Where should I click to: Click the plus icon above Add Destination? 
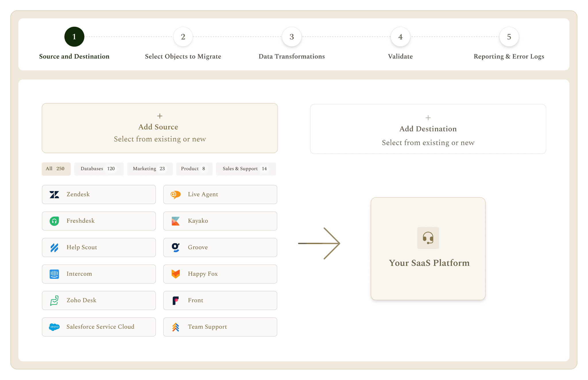(x=428, y=118)
